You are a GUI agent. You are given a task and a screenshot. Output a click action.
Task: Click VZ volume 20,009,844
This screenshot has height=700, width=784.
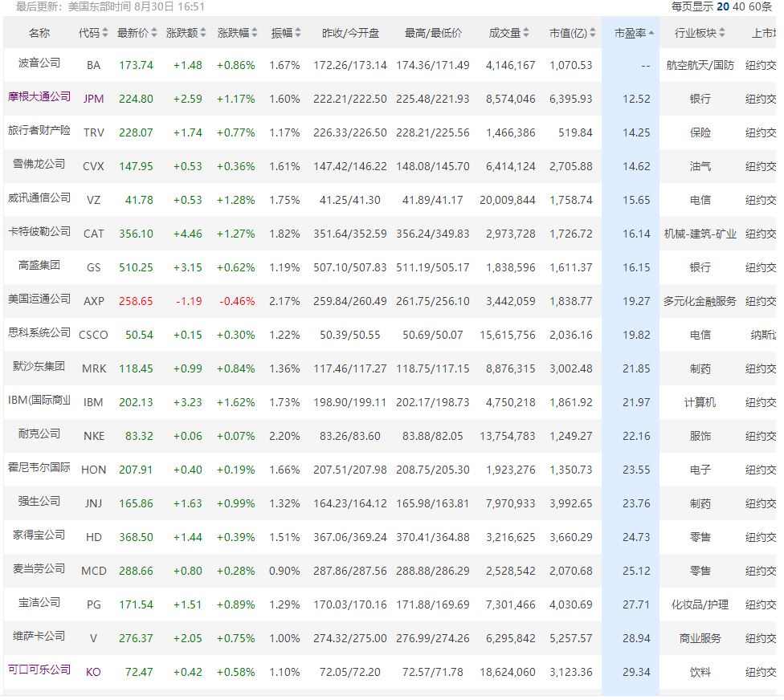(508, 201)
